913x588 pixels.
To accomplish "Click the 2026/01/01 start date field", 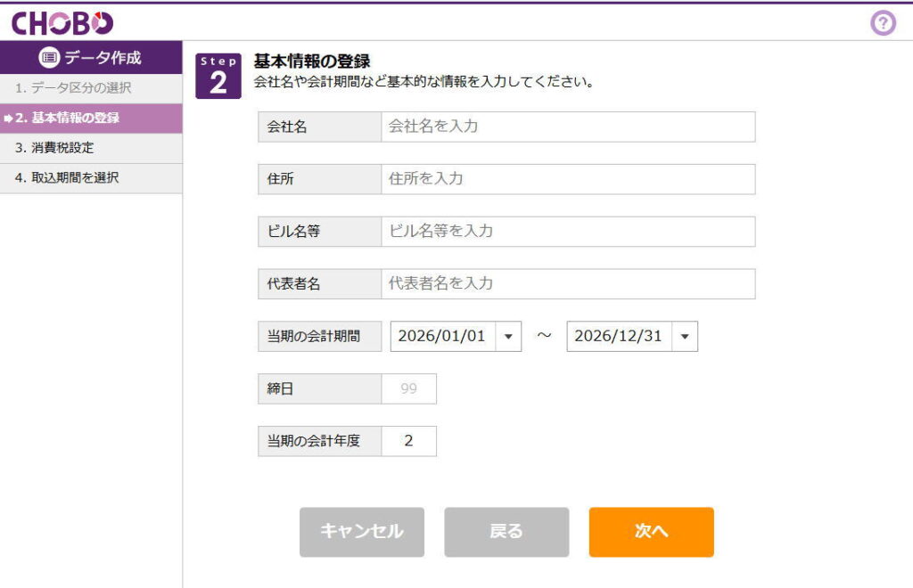I will click(442, 337).
